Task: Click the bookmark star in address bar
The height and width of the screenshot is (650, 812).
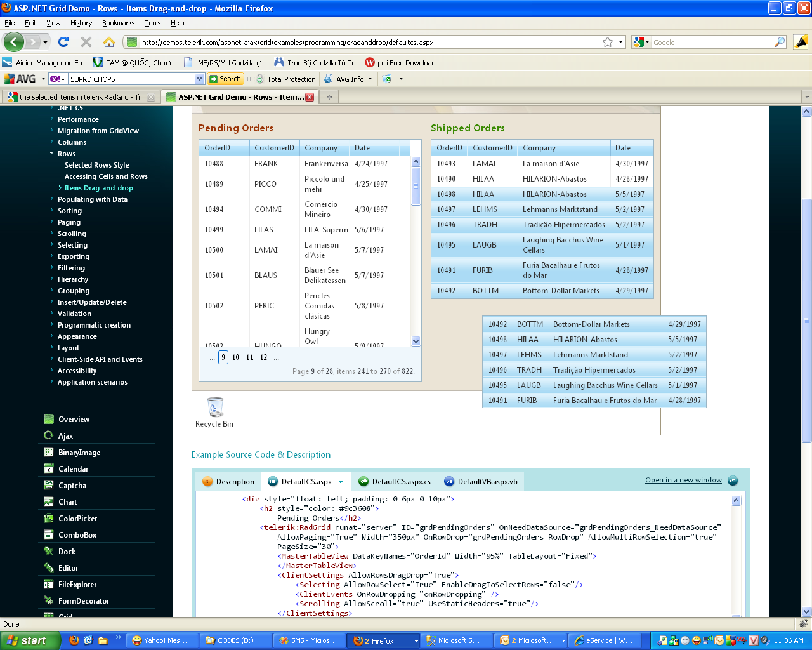Action: point(608,42)
